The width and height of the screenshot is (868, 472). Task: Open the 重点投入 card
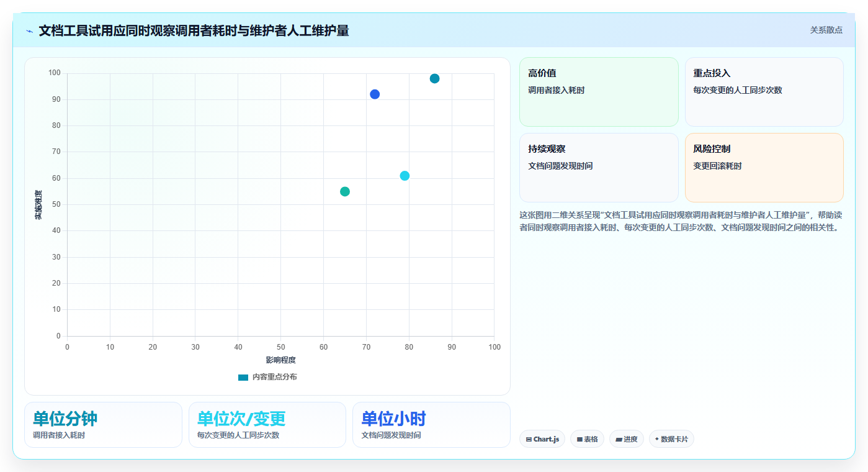point(764,92)
